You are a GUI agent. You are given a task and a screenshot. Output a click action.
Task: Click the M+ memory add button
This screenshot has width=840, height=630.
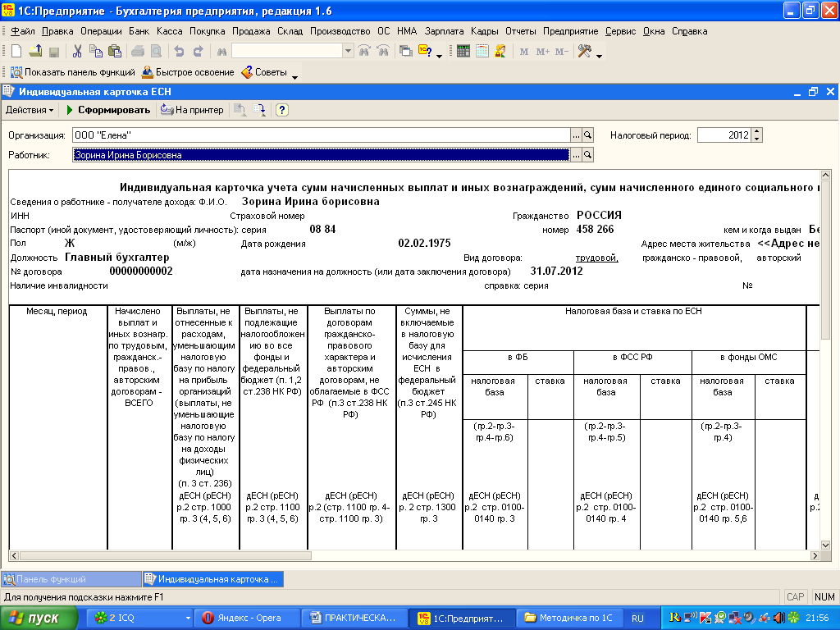tap(543, 52)
